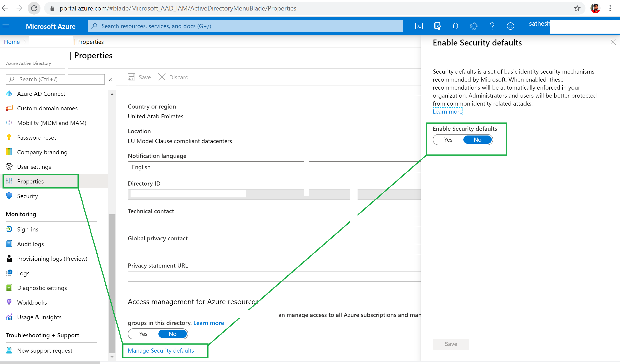The image size is (620, 364).
Task: Click the browser address bar URL
Action: click(x=178, y=8)
